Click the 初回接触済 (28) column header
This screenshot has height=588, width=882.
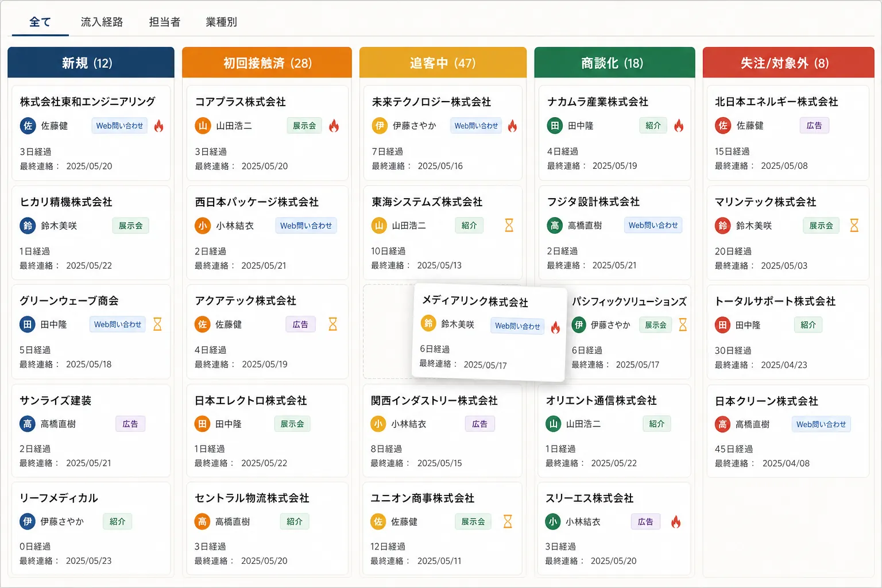(267, 63)
